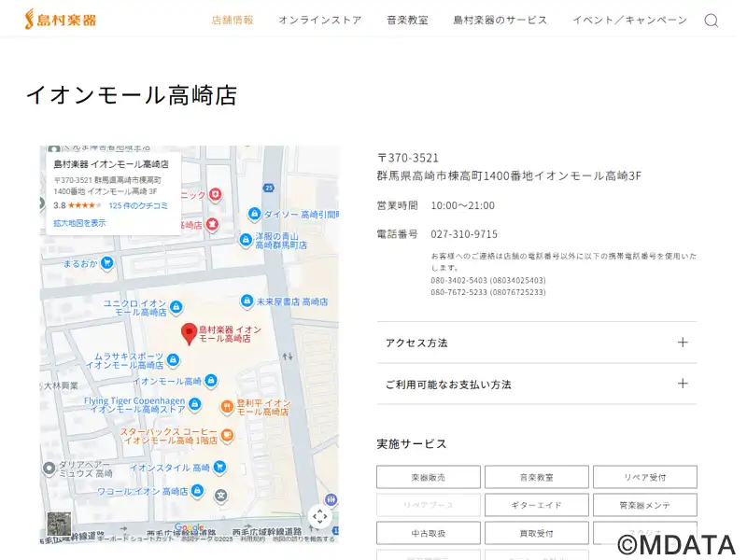Click the Flying Tiger Copenhagen map marker
The image size is (747, 560).
(194, 404)
